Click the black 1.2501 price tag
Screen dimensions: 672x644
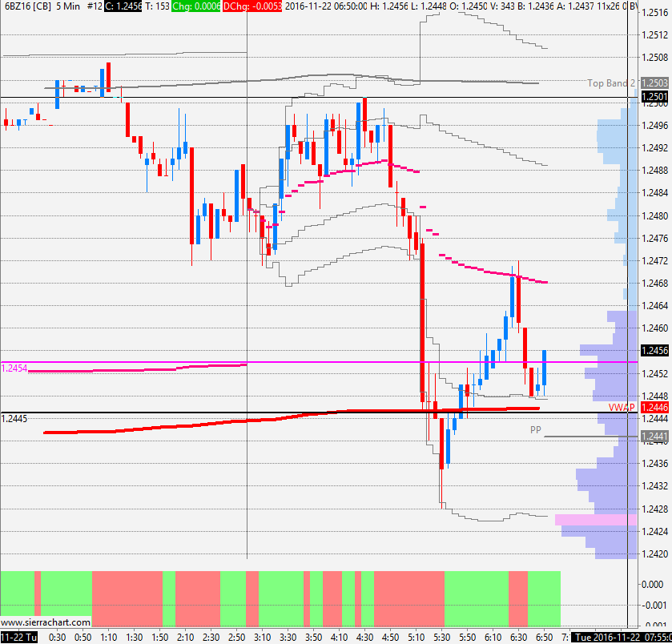pyautogui.click(x=654, y=97)
